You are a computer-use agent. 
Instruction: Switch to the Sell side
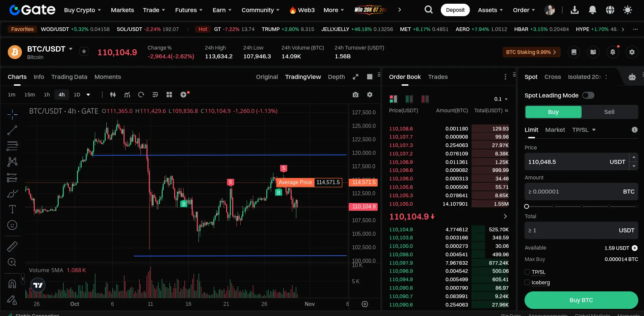609,112
